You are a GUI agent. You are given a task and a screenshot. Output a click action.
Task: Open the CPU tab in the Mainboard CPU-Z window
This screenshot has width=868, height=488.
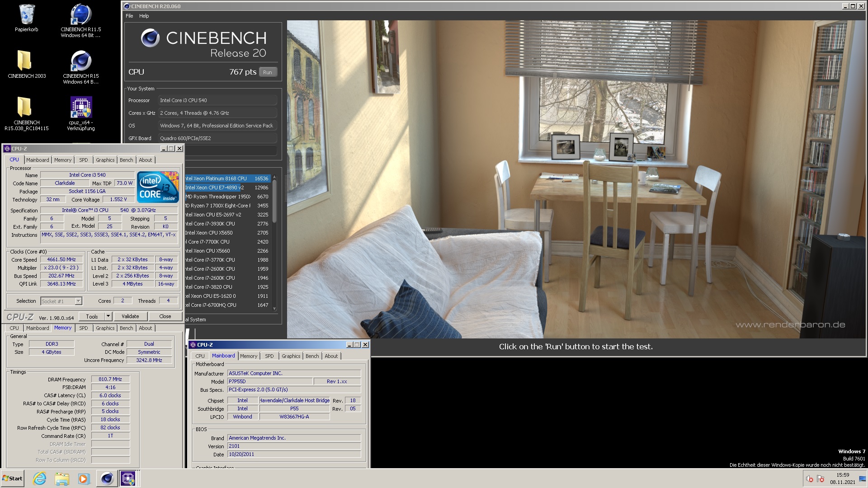point(200,356)
